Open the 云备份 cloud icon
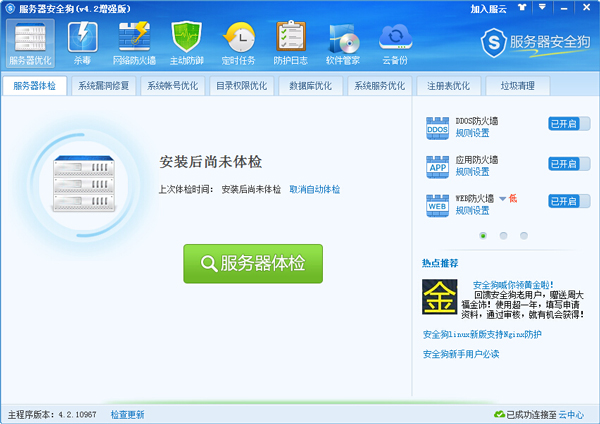The image size is (600, 424). click(395, 44)
